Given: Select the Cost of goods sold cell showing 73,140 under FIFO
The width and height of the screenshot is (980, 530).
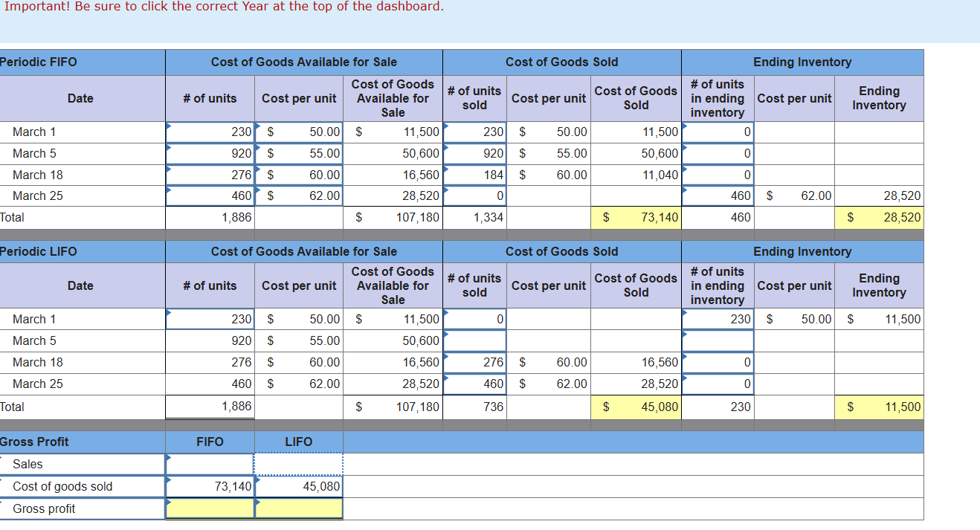Looking at the screenshot, I should (x=209, y=486).
